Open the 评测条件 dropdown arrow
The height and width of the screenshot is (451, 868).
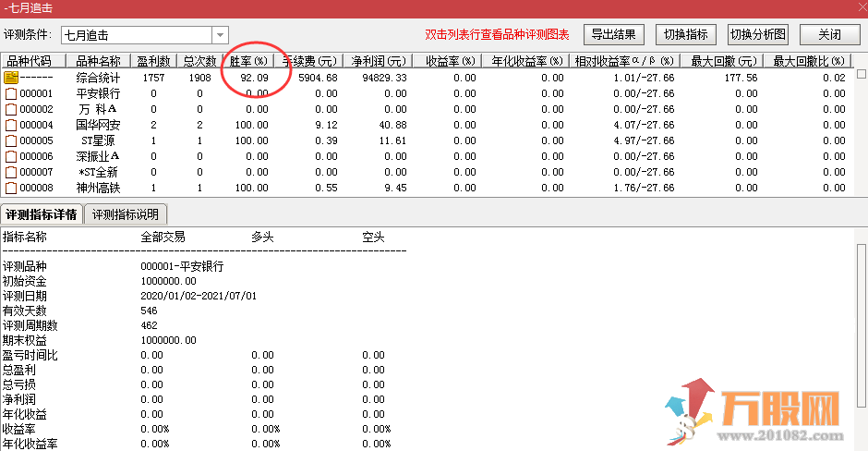point(220,35)
